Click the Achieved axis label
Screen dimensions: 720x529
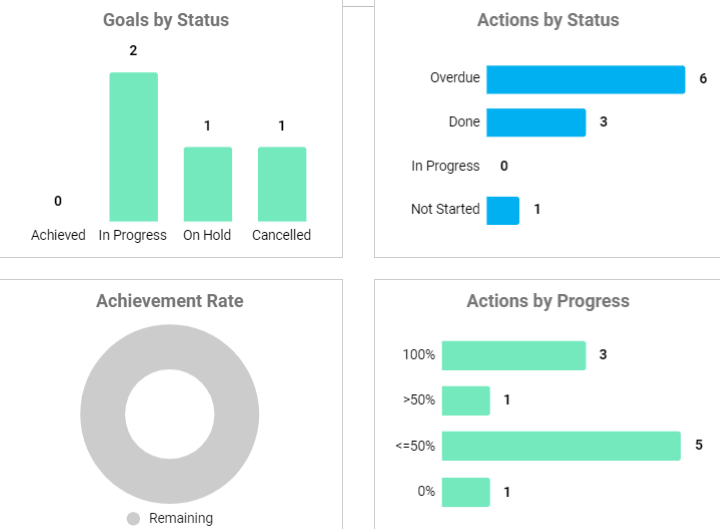coord(58,236)
